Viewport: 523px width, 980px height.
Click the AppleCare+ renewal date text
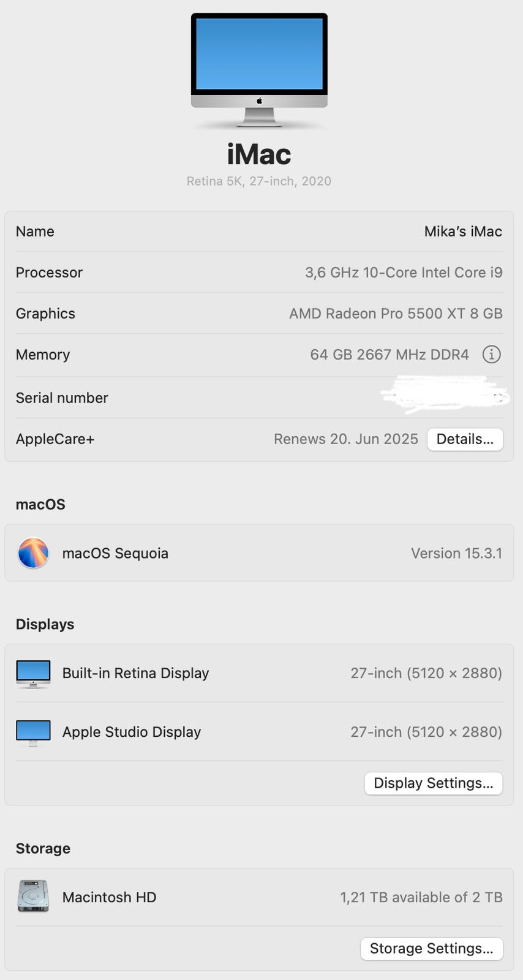(x=345, y=439)
